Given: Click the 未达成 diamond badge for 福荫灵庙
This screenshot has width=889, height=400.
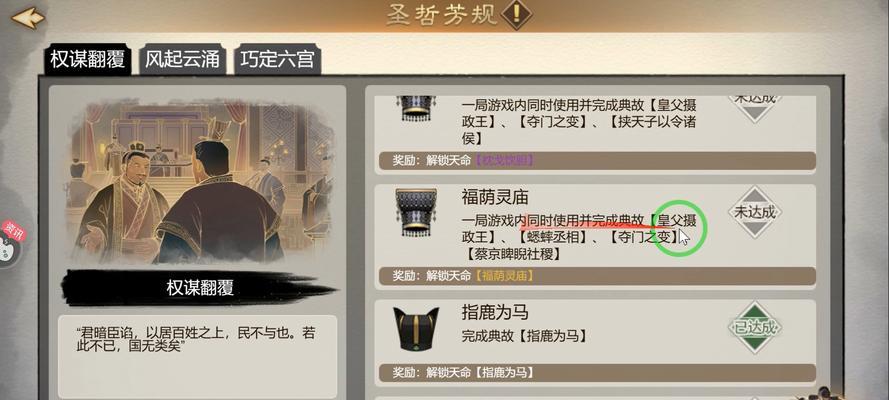Looking at the screenshot, I should 755,212.
